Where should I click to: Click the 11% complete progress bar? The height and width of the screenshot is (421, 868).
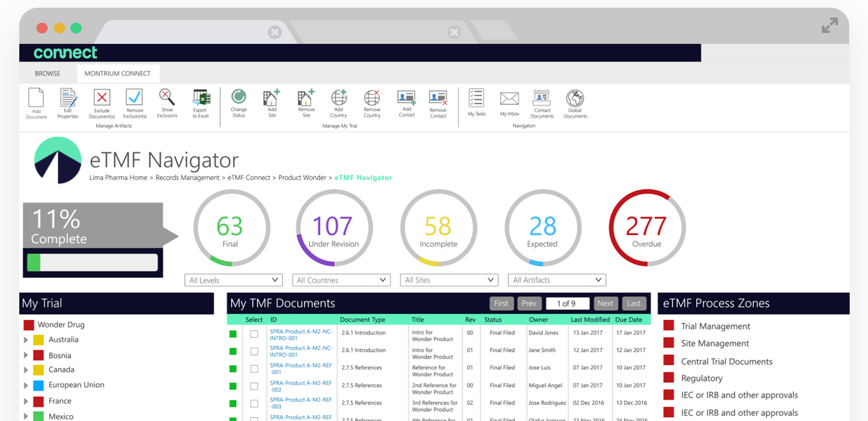93,262
